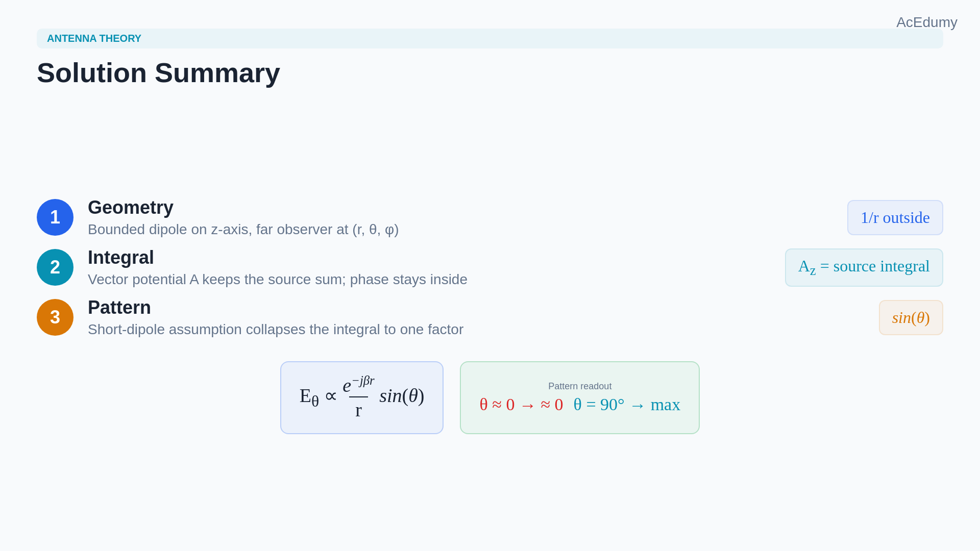
Task: Click the Pattern heading
Action: [119, 308]
